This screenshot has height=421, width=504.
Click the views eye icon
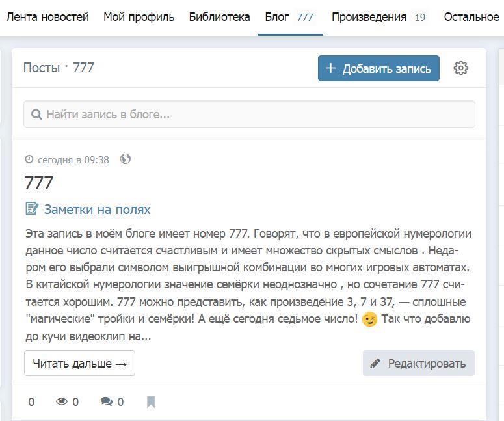pyautogui.click(x=62, y=402)
